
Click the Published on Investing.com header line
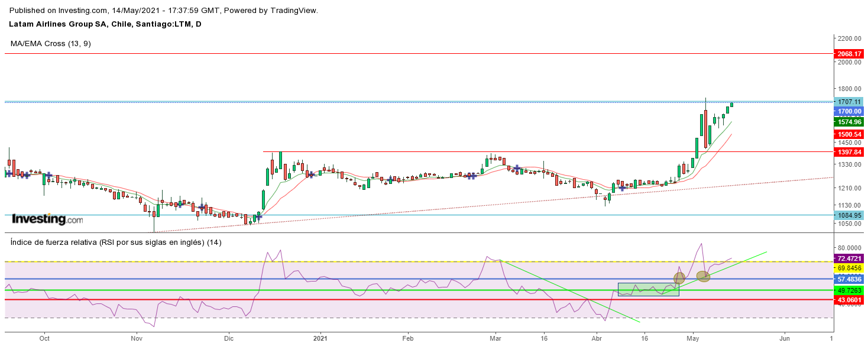click(x=164, y=11)
